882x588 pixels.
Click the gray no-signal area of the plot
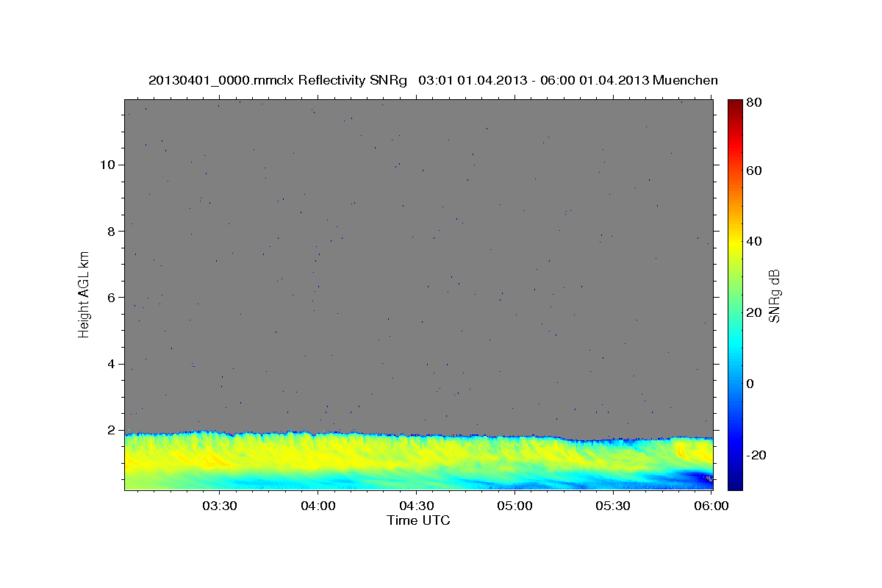coord(419,265)
